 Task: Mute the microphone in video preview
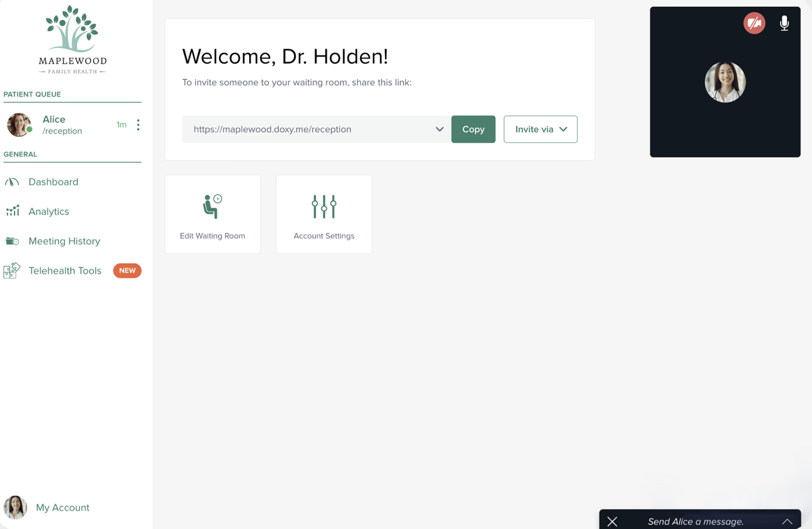[x=784, y=23]
